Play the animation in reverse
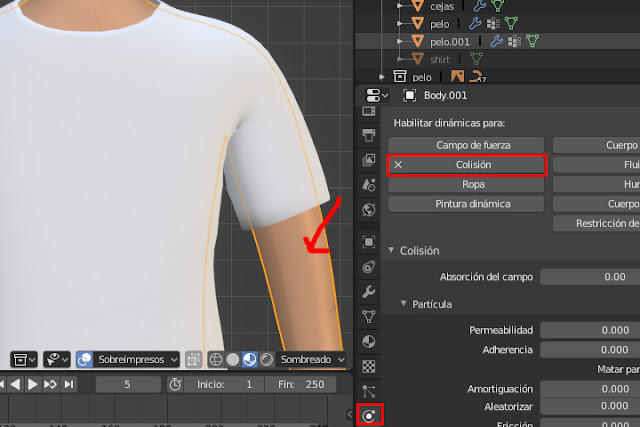The height and width of the screenshot is (427, 640). [15, 384]
